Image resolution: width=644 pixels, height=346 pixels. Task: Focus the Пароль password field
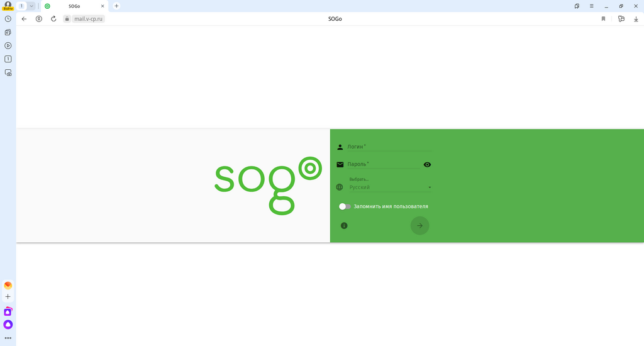(383, 164)
